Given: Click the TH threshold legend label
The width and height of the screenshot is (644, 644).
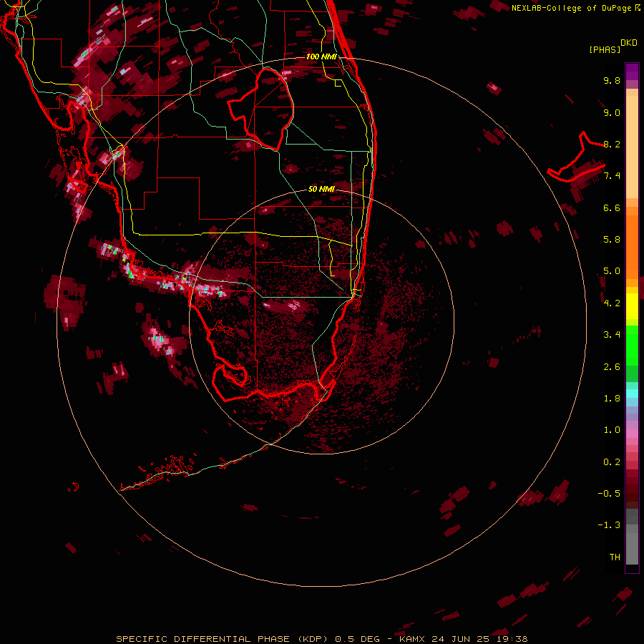Looking at the screenshot, I should (615, 557).
